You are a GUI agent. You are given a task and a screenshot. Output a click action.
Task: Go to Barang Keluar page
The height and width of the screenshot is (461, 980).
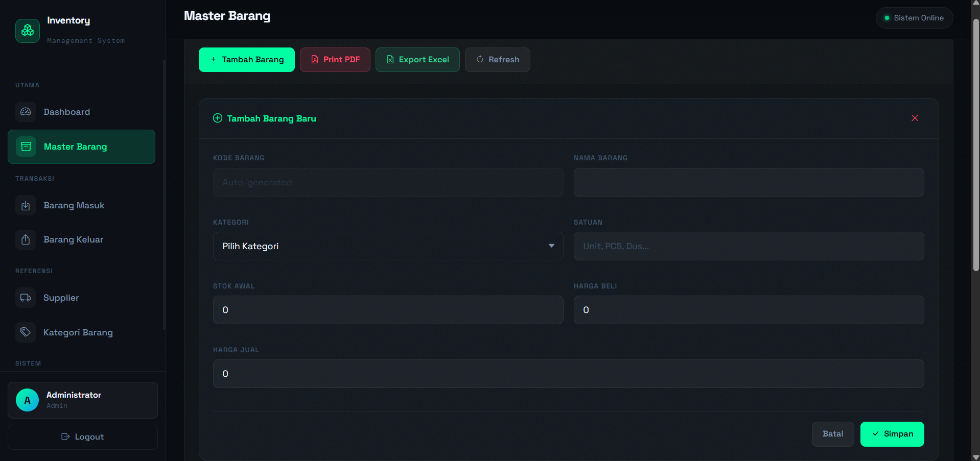point(82,239)
